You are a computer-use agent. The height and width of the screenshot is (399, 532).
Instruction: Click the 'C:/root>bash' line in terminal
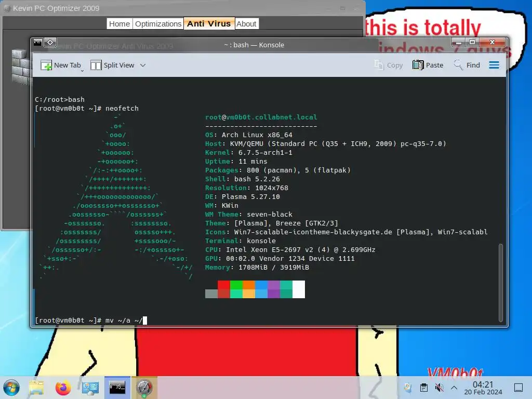tap(60, 99)
